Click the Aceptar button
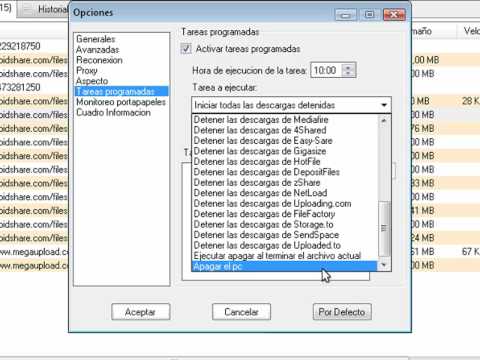 pyautogui.click(x=141, y=312)
